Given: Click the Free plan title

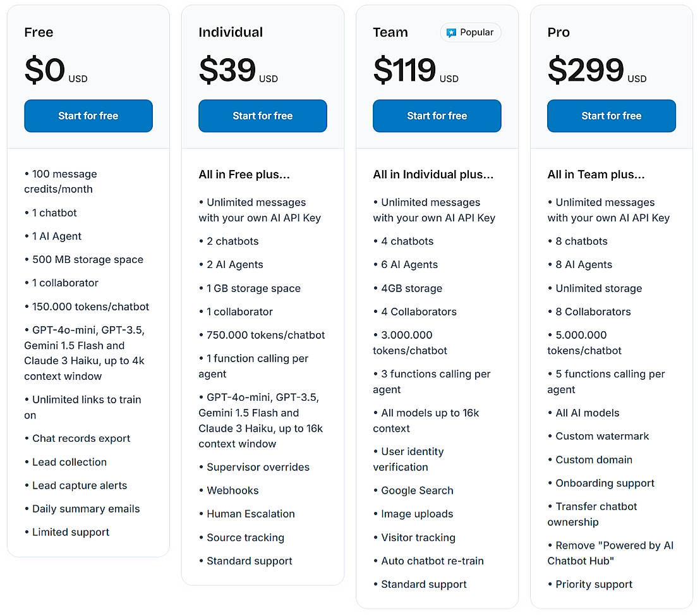Looking at the screenshot, I should click(39, 32).
